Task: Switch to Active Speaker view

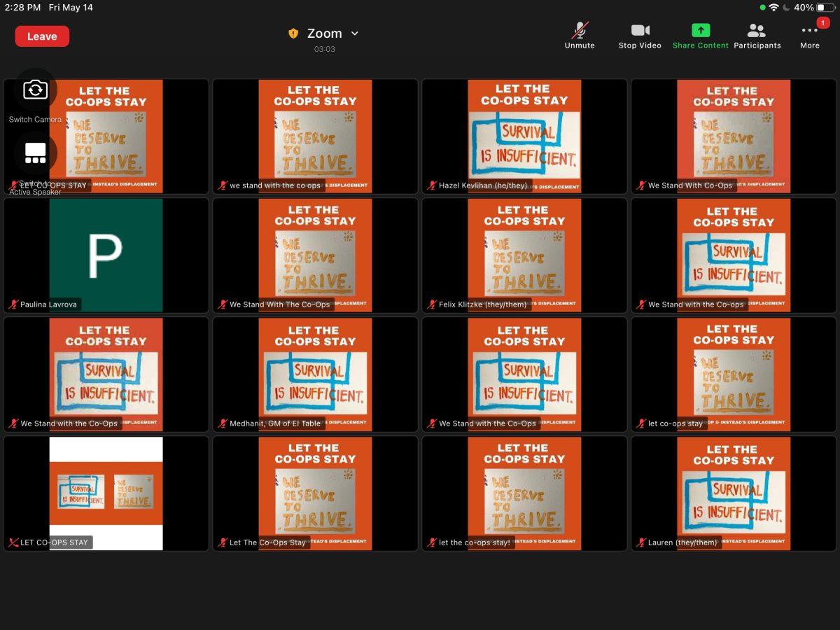Action: pos(35,153)
